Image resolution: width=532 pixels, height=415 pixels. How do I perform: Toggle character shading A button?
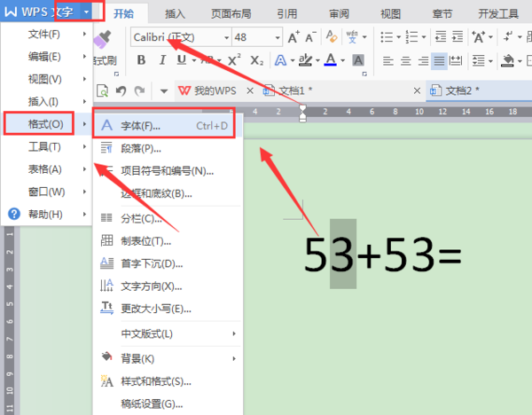pos(358,60)
